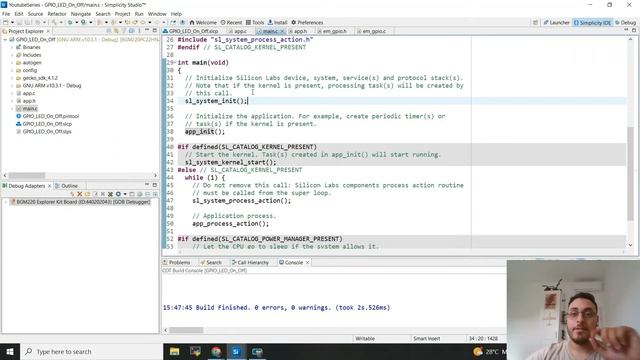The image size is (640, 360).
Task: Click the Windows Start button
Action: [x=10, y=351]
